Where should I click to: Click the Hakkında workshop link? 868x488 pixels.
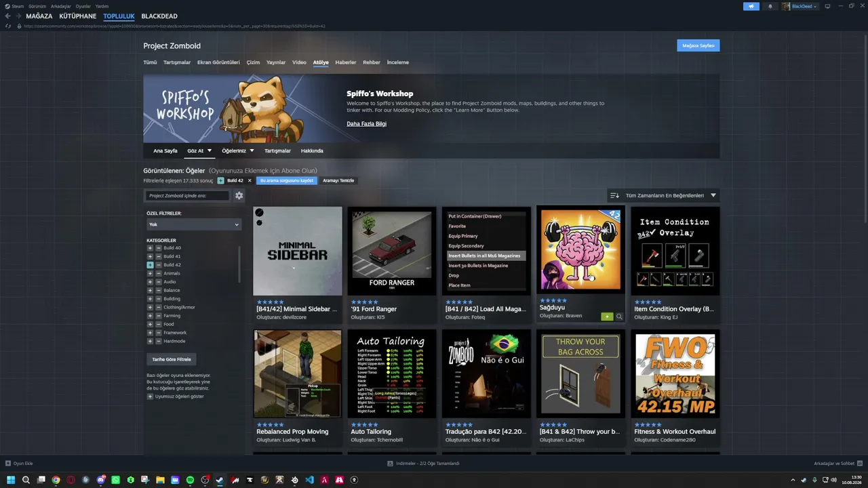pyautogui.click(x=312, y=150)
